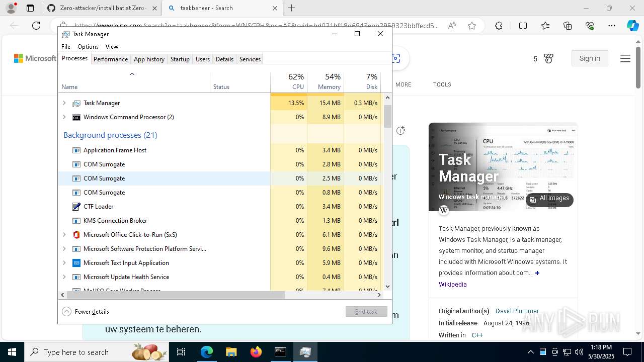
Task: Select the COM Surrogate 2.8 MB row
Action: point(219,164)
